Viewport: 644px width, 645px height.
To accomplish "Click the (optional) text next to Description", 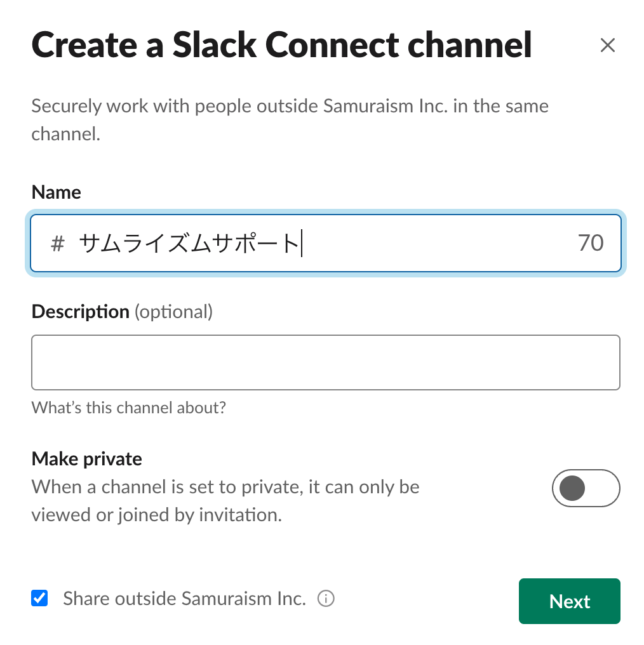I will point(173,312).
